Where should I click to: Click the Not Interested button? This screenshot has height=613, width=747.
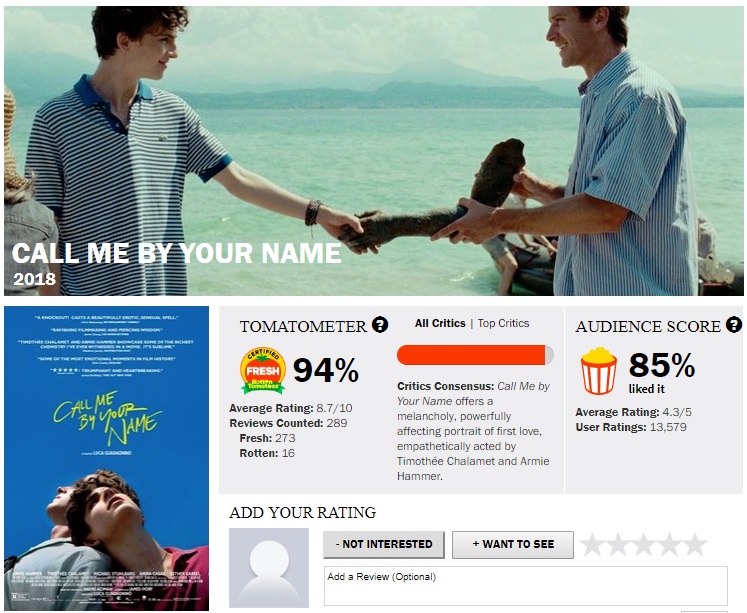tap(384, 544)
